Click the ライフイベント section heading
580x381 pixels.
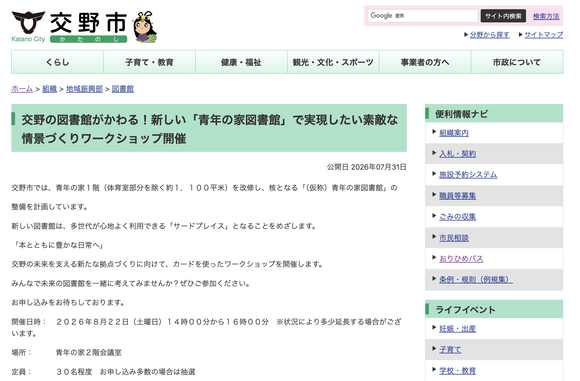coord(494,309)
